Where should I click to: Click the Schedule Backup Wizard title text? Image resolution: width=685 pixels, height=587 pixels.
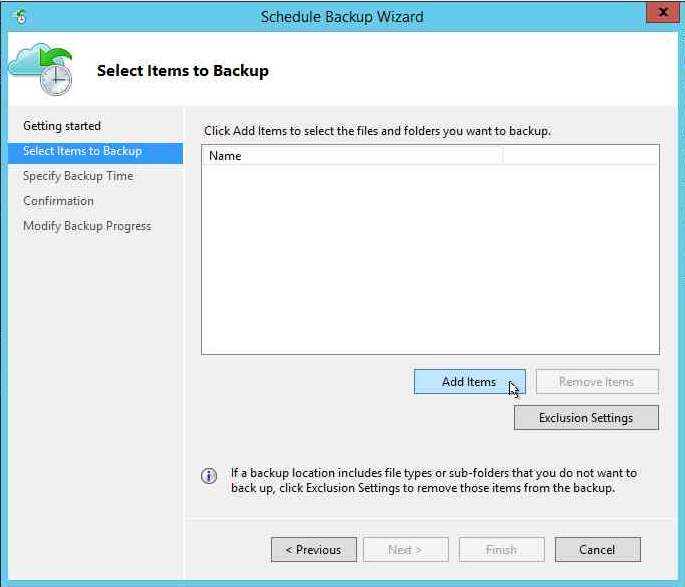point(342,17)
